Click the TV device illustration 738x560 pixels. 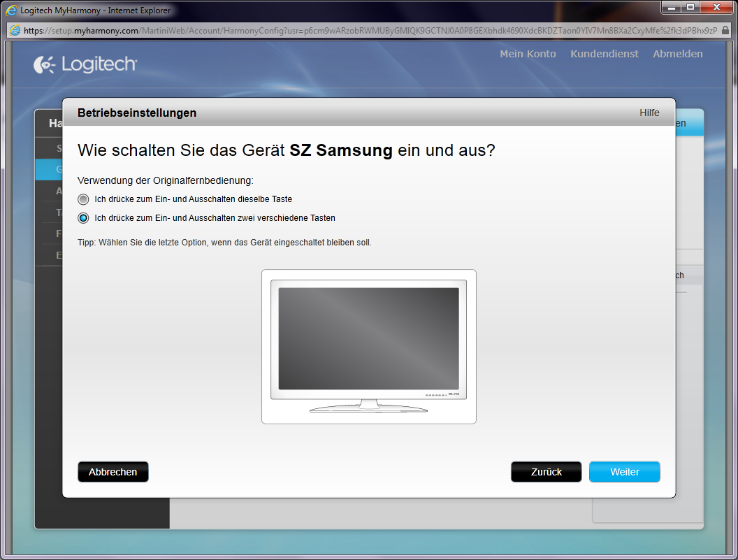[368, 347]
